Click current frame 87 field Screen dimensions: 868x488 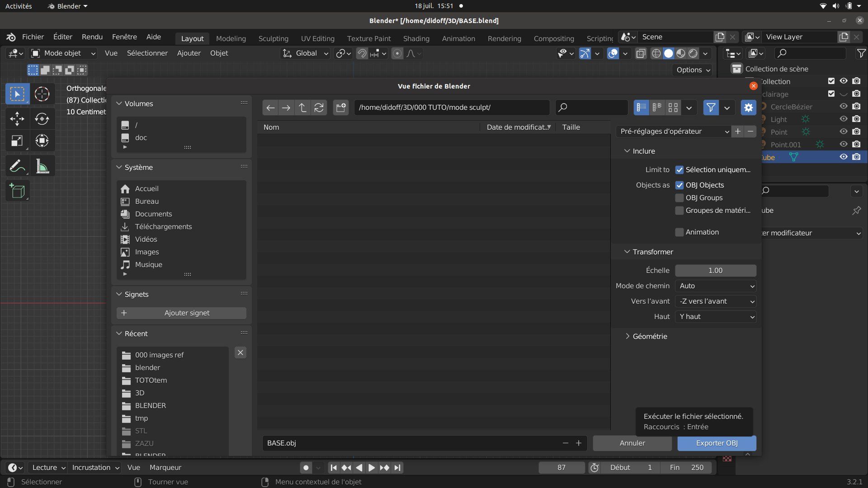point(561,468)
